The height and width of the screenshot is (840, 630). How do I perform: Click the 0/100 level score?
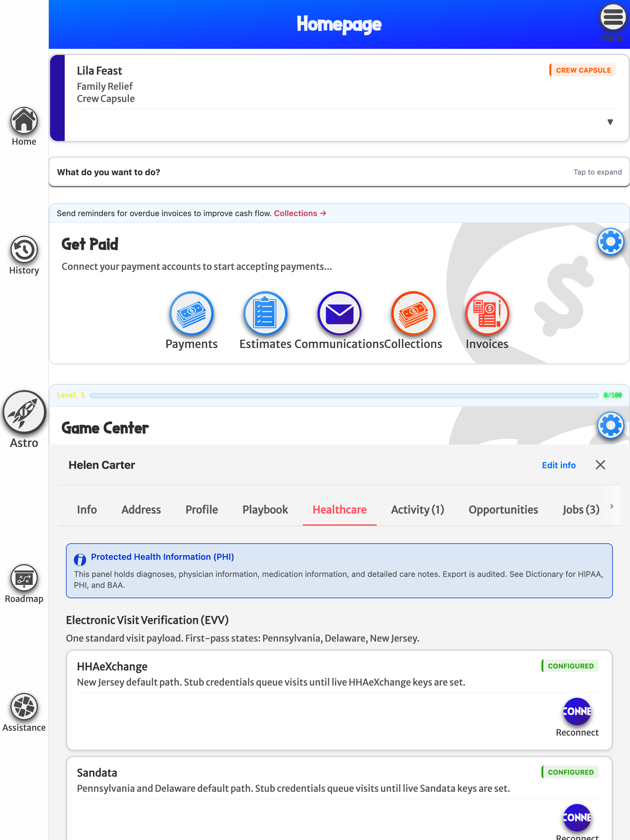click(x=612, y=395)
